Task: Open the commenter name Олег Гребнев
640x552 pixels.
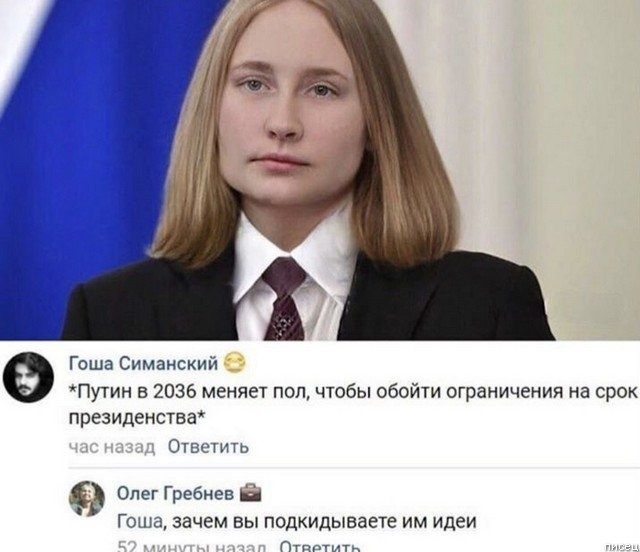Action: click(176, 493)
